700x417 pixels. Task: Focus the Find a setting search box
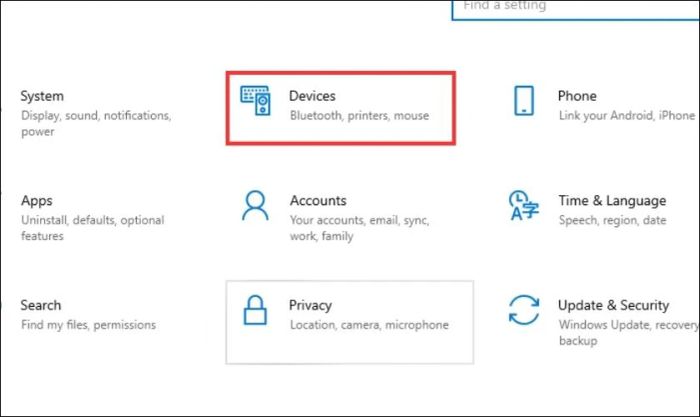[576, 10]
